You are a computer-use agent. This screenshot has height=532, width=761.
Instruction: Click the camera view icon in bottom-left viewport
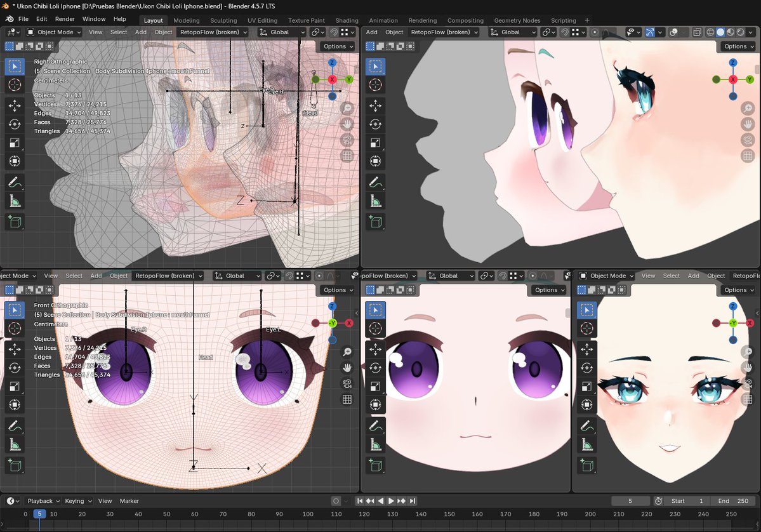coord(347,383)
